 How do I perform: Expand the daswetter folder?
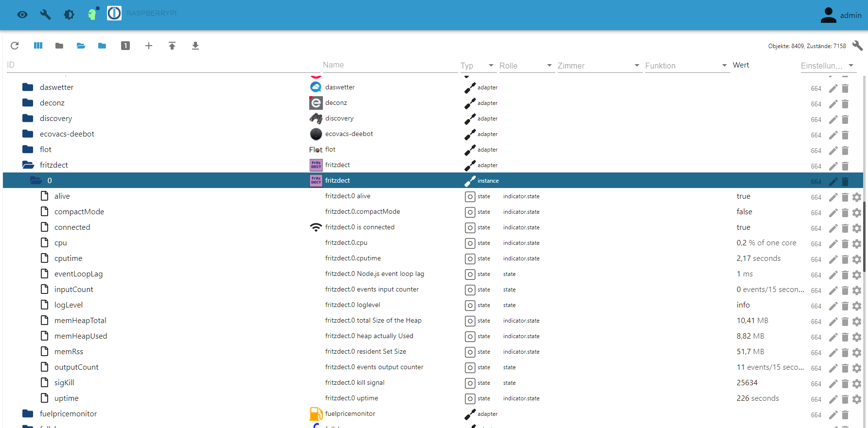(28, 87)
